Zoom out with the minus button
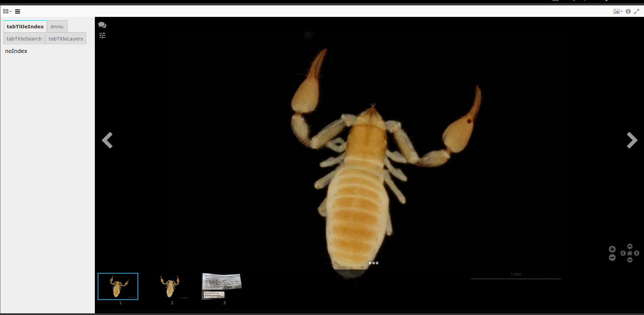The width and height of the screenshot is (644, 315). coord(612,258)
